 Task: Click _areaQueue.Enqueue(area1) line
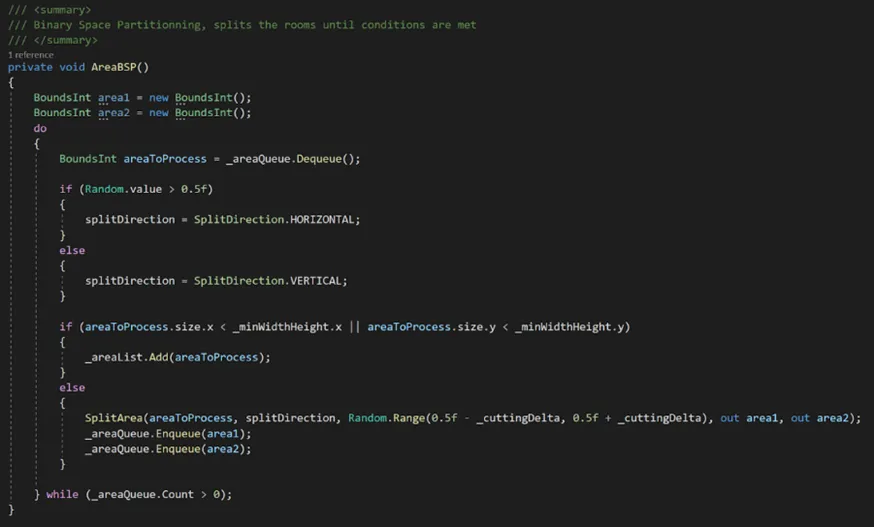tap(168, 434)
